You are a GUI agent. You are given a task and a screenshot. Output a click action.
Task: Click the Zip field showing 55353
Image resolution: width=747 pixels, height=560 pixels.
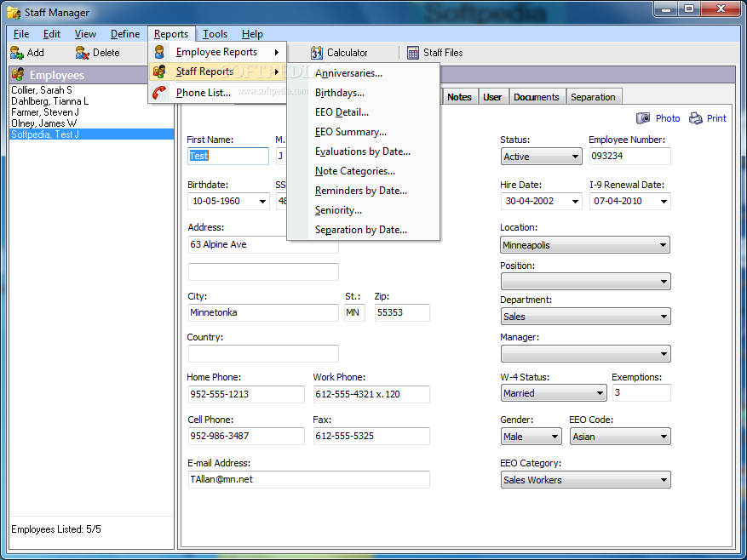click(402, 313)
